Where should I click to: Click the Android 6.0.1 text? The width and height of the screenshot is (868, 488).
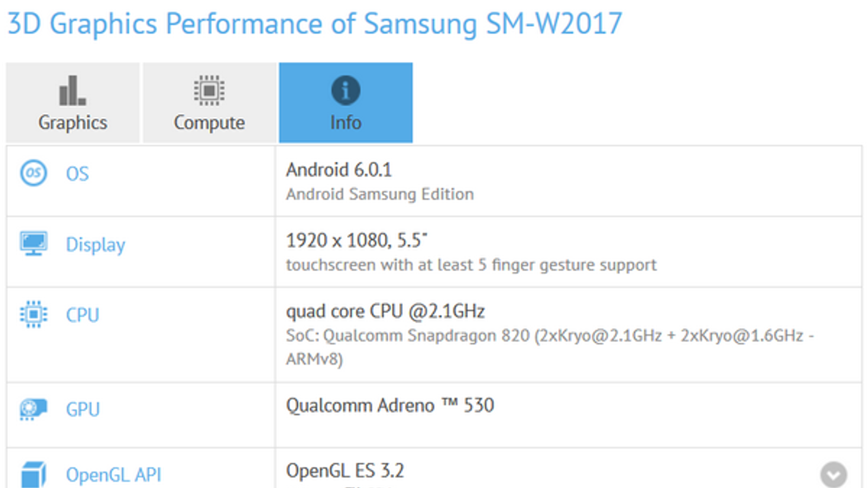tap(339, 170)
